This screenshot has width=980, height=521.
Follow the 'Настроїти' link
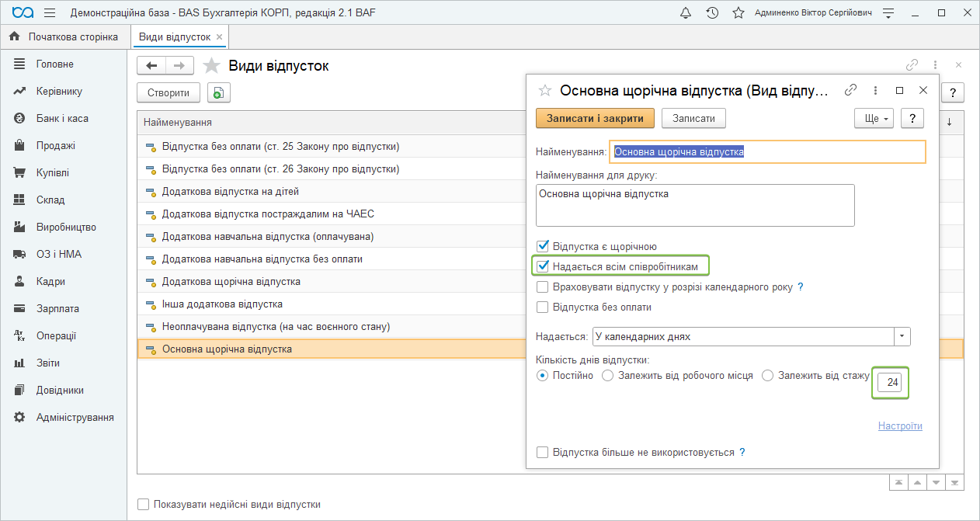click(900, 426)
